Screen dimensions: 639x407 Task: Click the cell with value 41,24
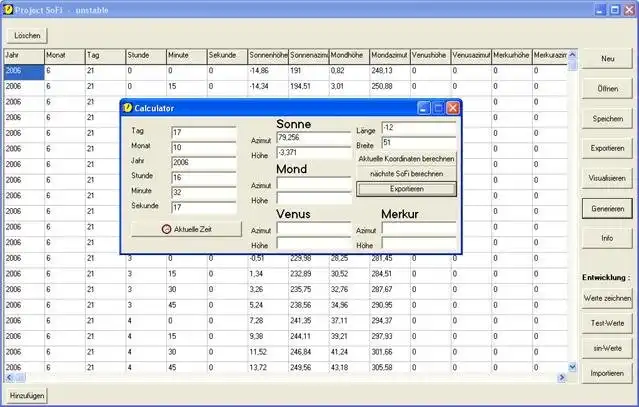[x=349, y=352]
